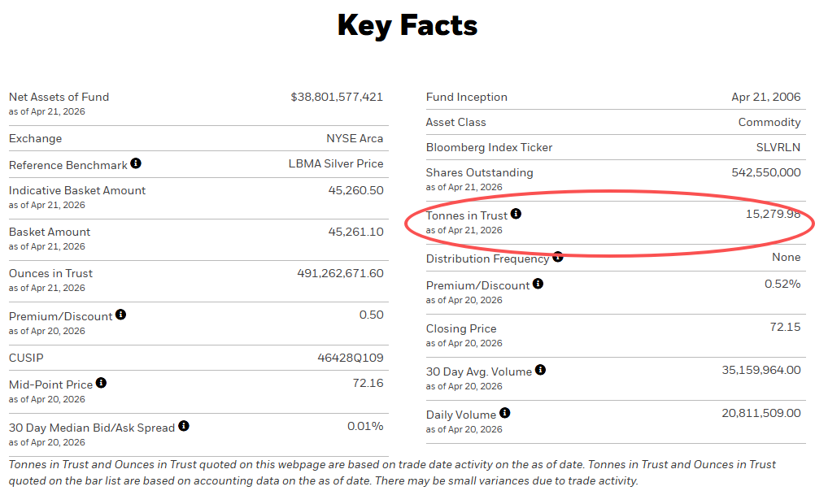Click info icon beside 30 Day Avg. Volume
The width and height of the screenshot is (815, 504).
pos(541,370)
